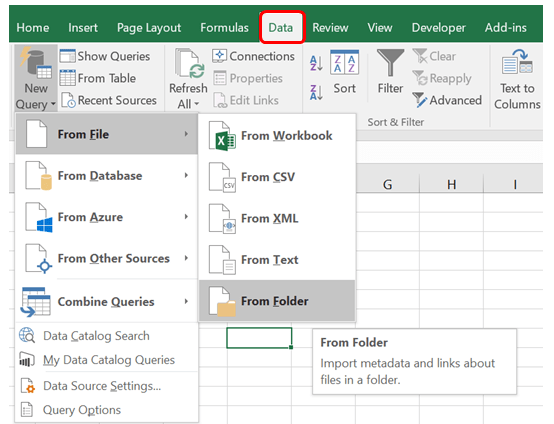Image resolution: width=554 pixels, height=424 pixels.
Task: Open the Page Layout tab
Action: click(149, 28)
